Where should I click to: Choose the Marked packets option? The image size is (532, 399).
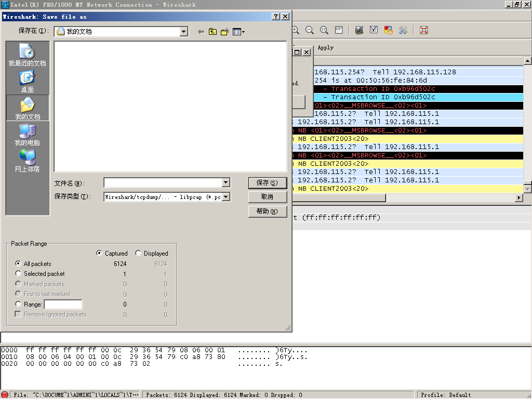pyautogui.click(x=18, y=284)
